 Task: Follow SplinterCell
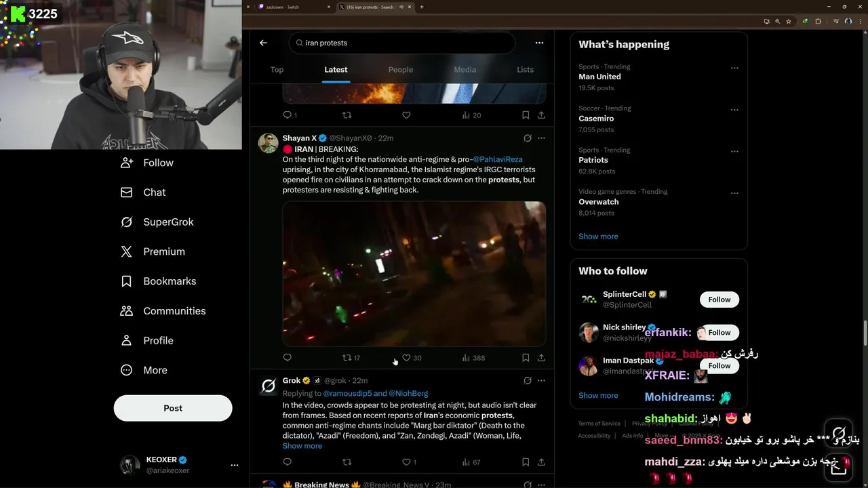tap(719, 300)
